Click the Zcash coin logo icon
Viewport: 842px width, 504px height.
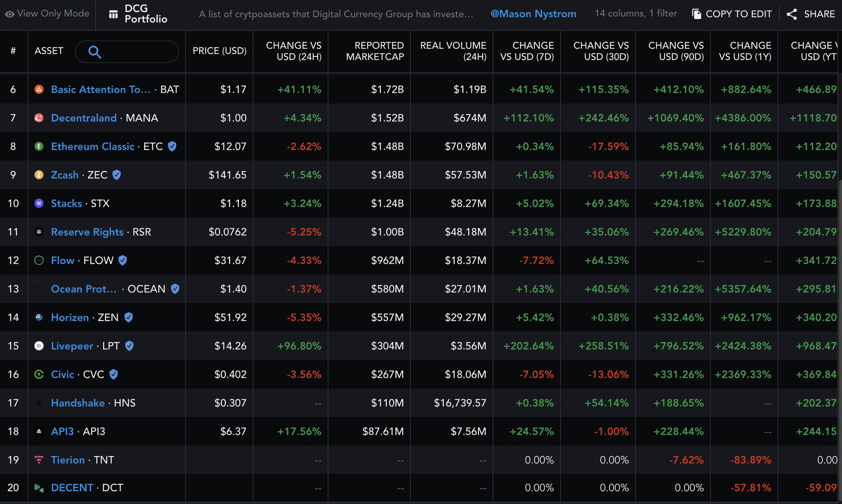pyautogui.click(x=39, y=175)
